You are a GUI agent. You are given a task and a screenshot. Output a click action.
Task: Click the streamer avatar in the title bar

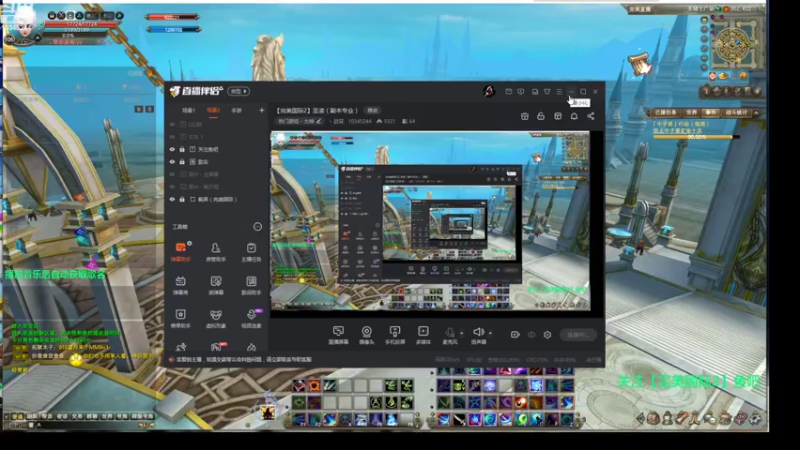pyautogui.click(x=489, y=91)
